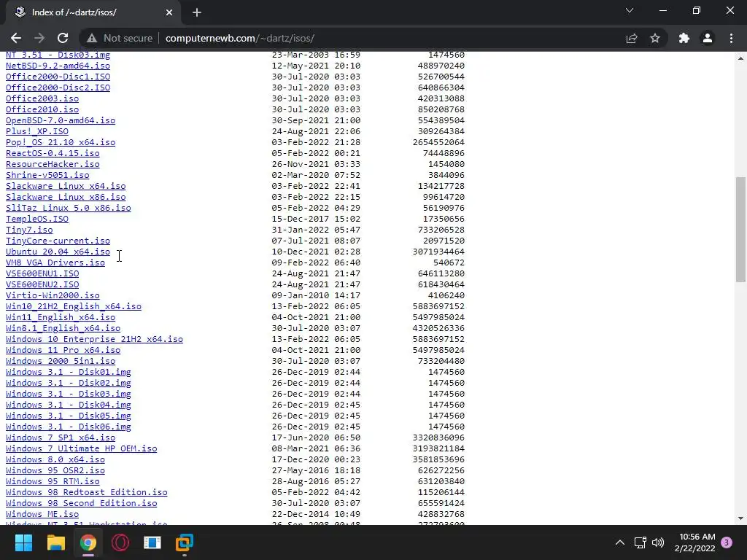The image size is (747, 560).
Task: Download Ubuntu_20.04_x64.iso
Action: [x=58, y=252]
